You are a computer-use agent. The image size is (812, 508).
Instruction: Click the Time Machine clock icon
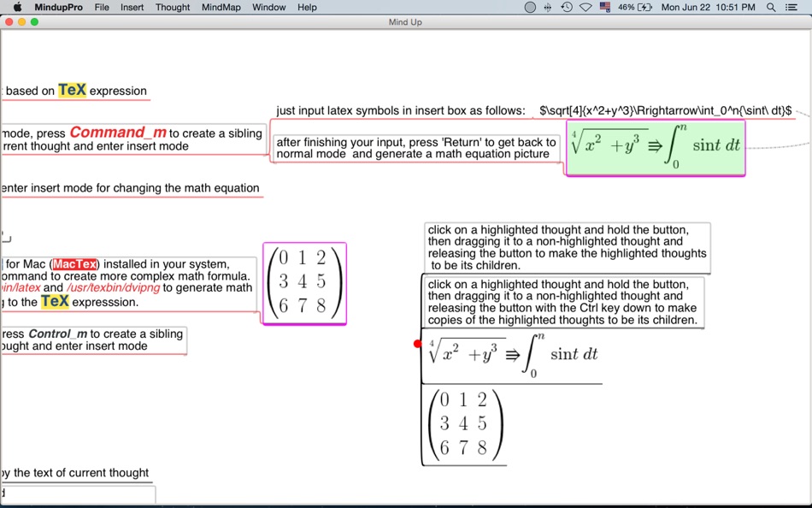pos(567,7)
